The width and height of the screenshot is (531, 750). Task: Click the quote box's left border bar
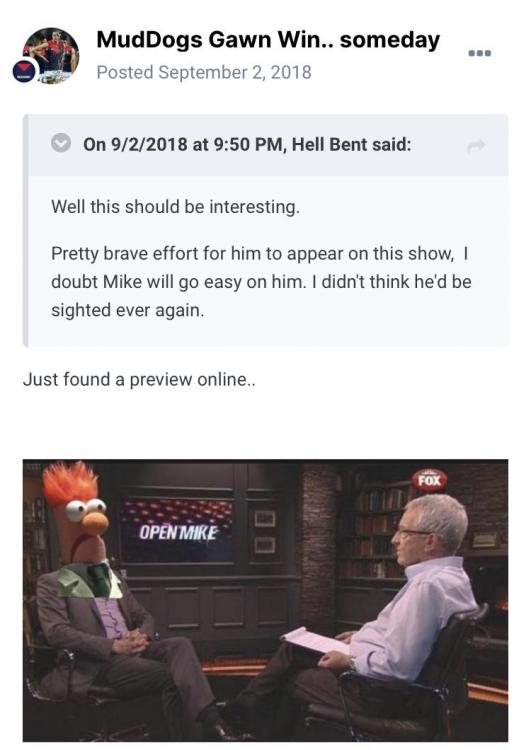(25, 231)
